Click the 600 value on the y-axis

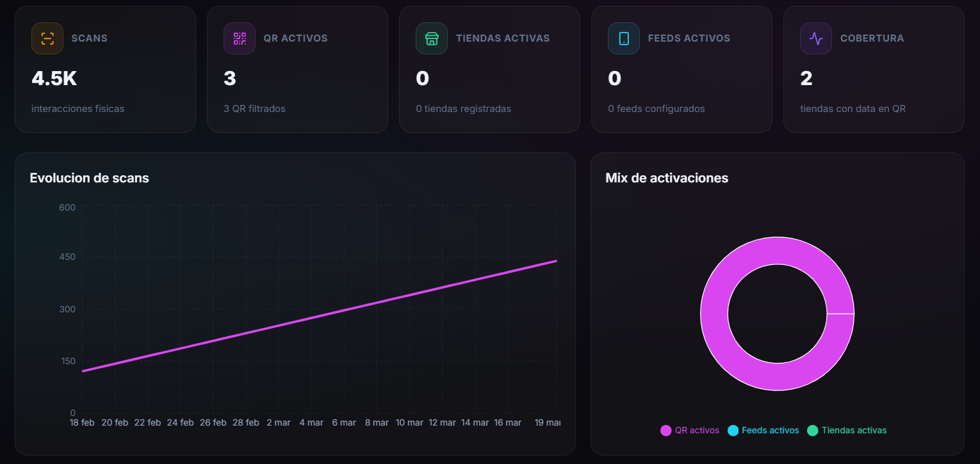tap(67, 207)
